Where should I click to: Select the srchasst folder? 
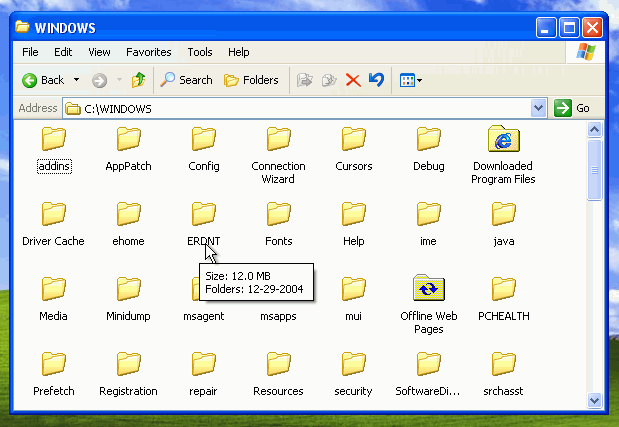coord(504,375)
